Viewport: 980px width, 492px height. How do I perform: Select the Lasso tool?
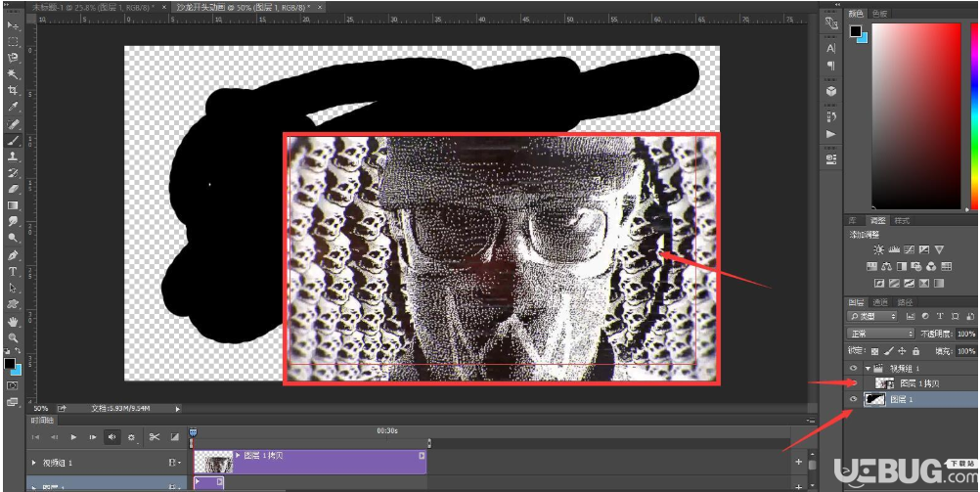(13, 58)
